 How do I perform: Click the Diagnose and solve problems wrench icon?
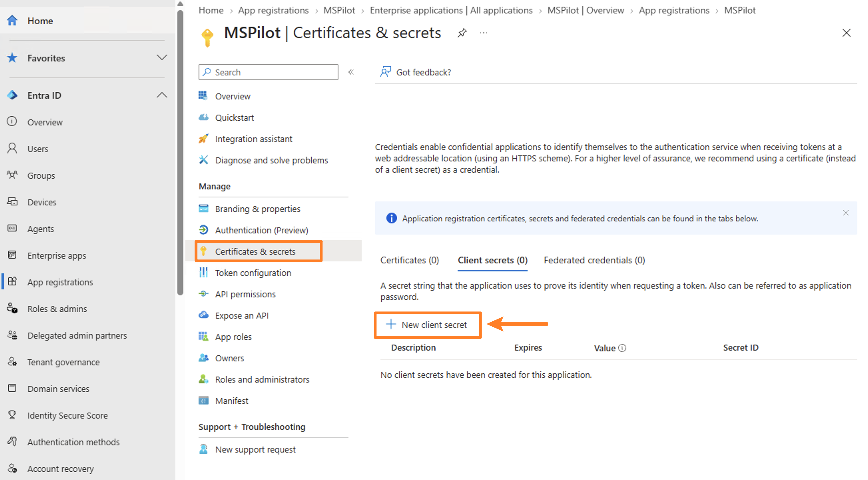tap(204, 160)
